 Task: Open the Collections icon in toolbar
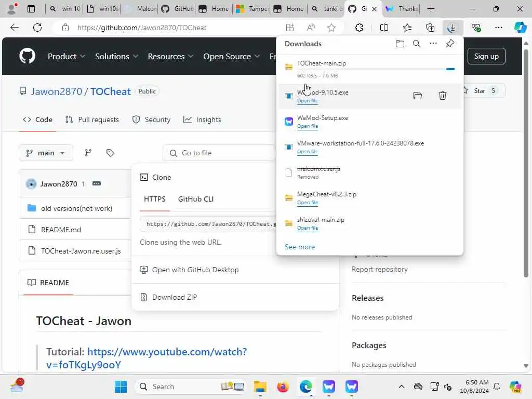pyautogui.click(x=430, y=28)
